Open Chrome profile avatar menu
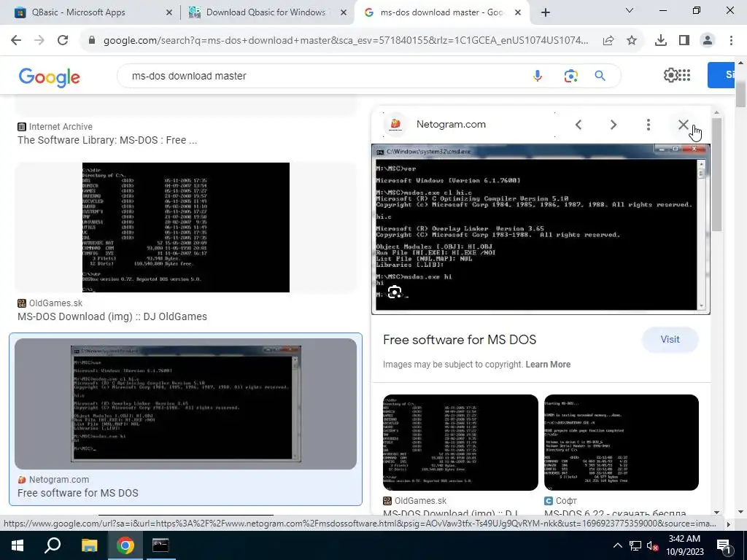747x560 pixels. point(708,41)
